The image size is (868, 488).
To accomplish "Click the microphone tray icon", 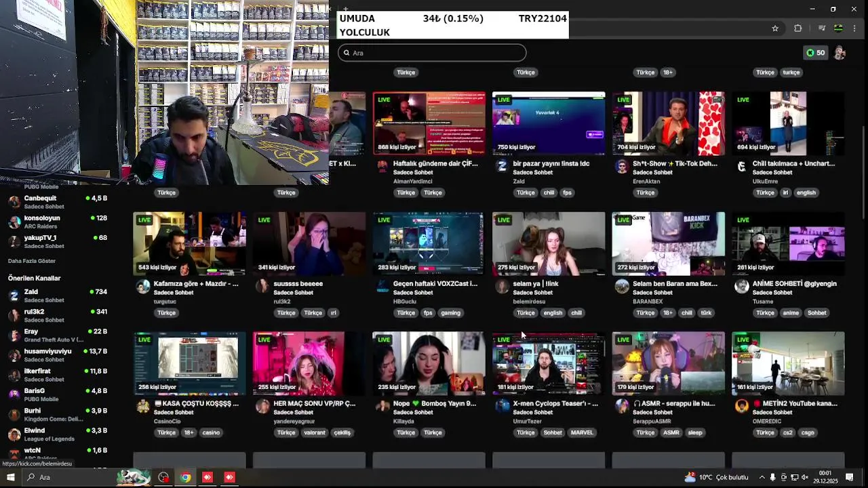I will click(x=772, y=477).
